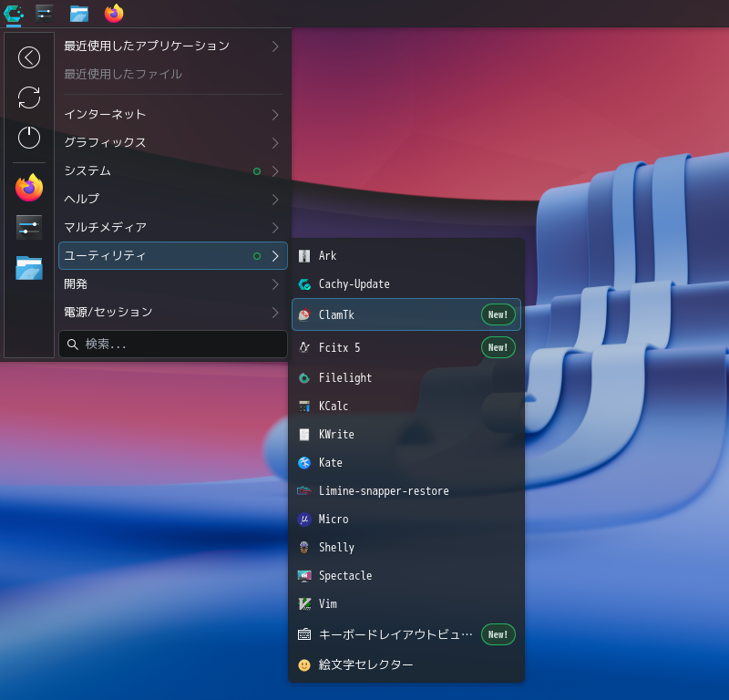Expand the 電源/セッション category arrow
The image size is (729, 700).
tap(275, 313)
